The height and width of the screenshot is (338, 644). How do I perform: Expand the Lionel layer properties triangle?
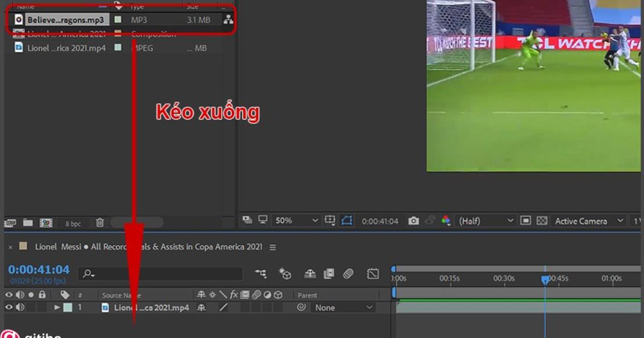[56, 307]
